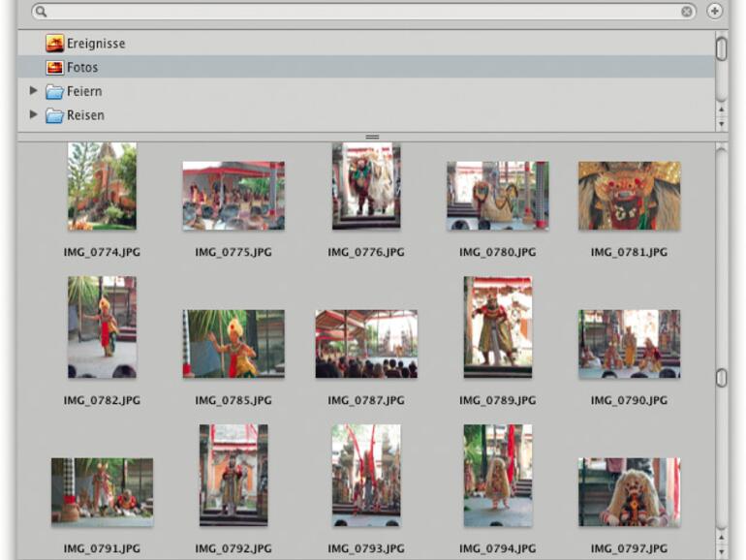
Task: Select thumbnail IMG_0792.JPG
Action: point(233,476)
